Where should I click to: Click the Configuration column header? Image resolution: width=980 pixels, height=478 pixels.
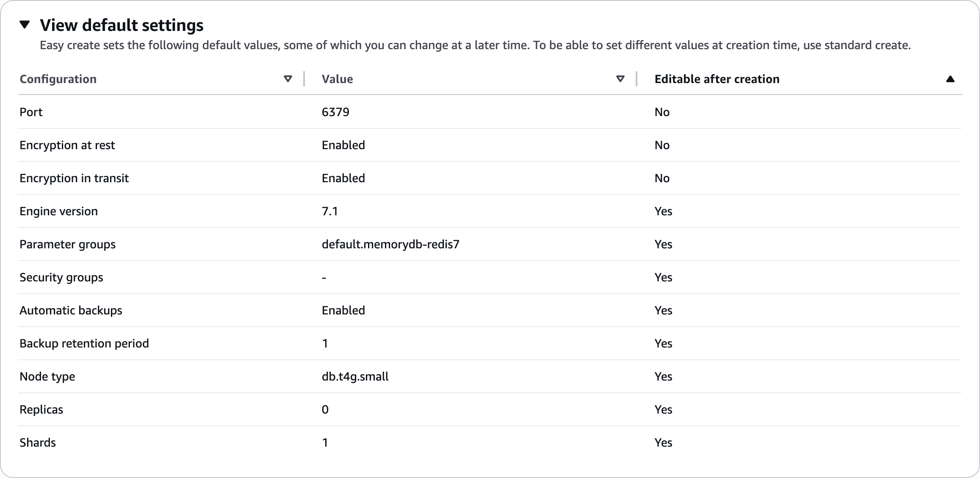58,79
